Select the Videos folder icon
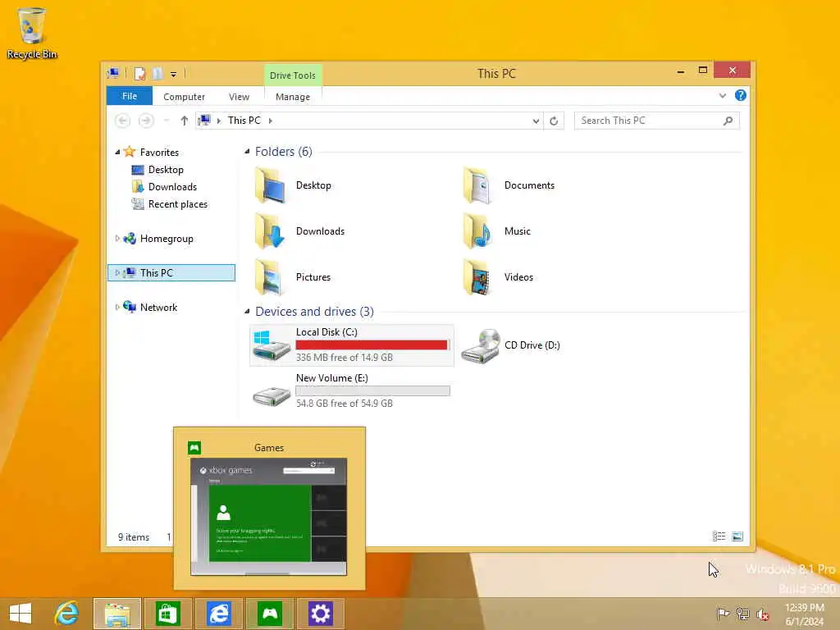Image resolution: width=840 pixels, height=630 pixels. (x=477, y=277)
